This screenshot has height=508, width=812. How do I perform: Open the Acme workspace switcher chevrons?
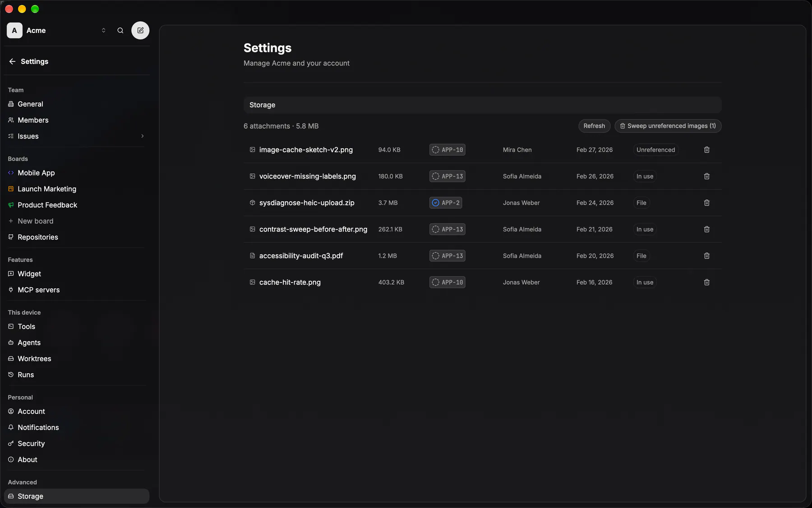coord(104,30)
